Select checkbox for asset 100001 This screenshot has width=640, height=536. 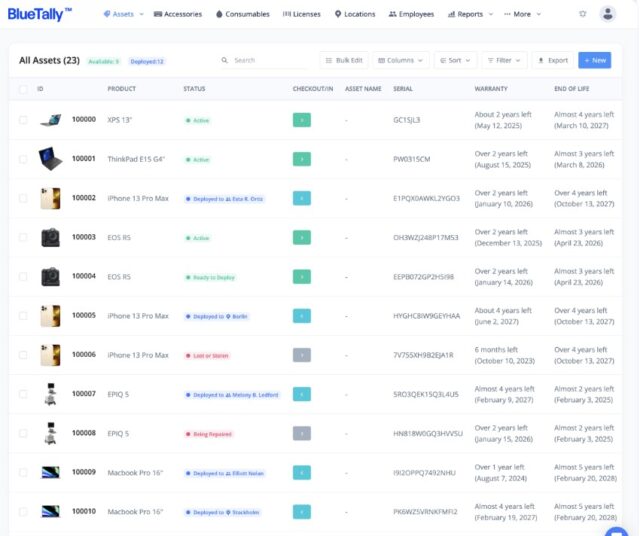(x=23, y=159)
